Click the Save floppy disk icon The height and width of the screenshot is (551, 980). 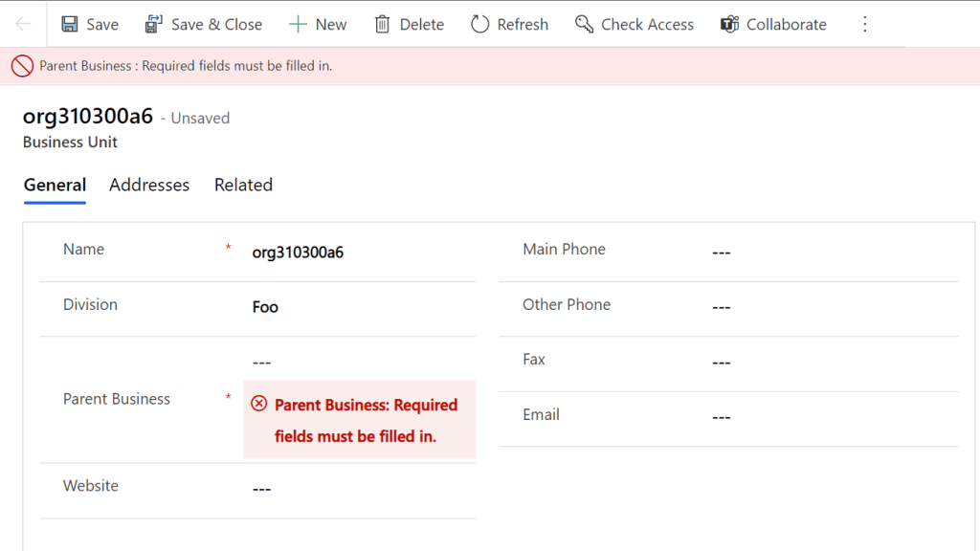[70, 24]
